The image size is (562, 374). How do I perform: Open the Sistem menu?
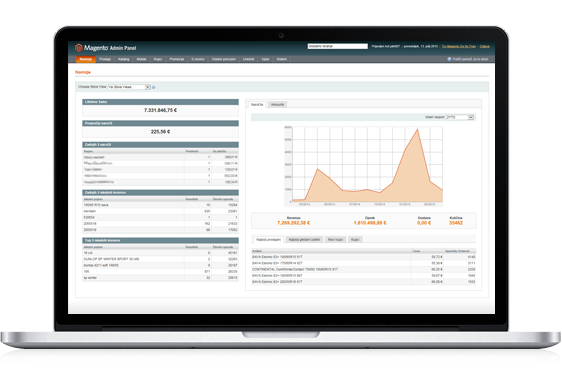click(282, 59)
